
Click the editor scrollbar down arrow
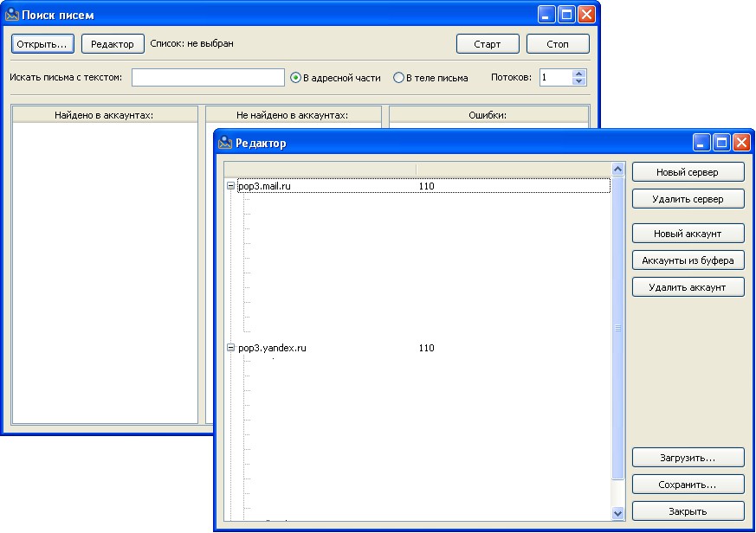click(x=617, y=514)
